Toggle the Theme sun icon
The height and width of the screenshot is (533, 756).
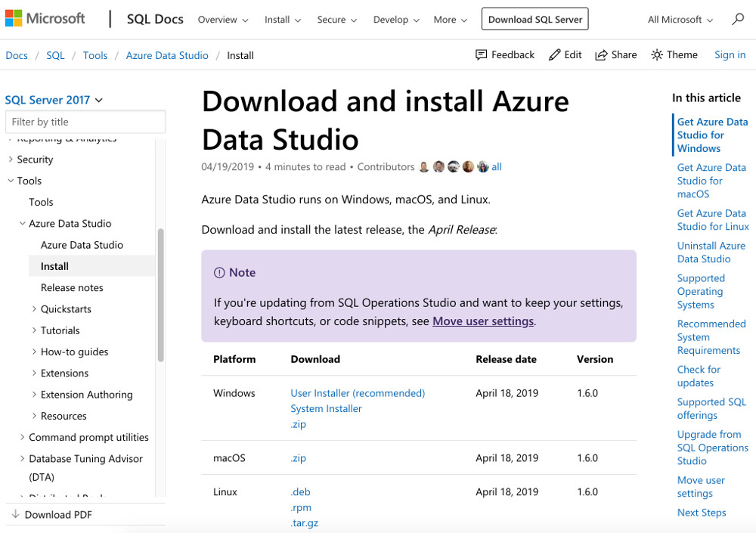657,55
